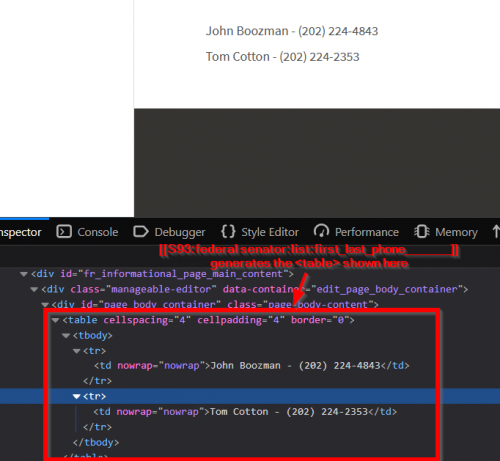Collapse the table cellspacing node
This screenshot has width=500, height=461.
55,320
